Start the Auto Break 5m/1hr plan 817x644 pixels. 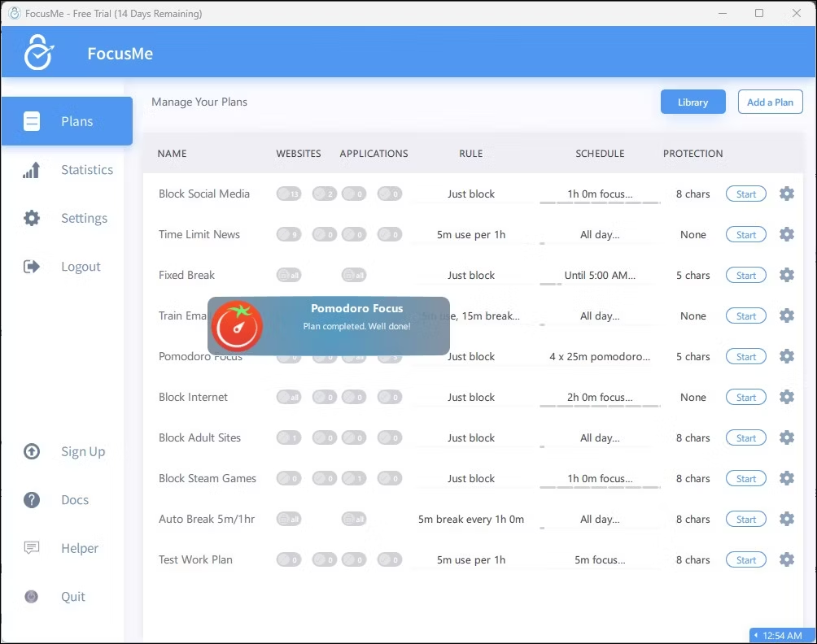746,519
